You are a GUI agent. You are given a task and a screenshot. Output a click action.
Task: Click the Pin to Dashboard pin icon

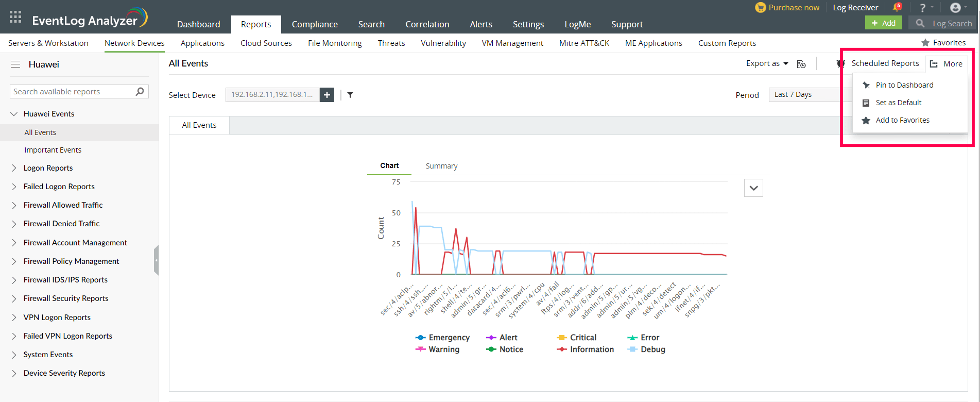click(866, 85)
